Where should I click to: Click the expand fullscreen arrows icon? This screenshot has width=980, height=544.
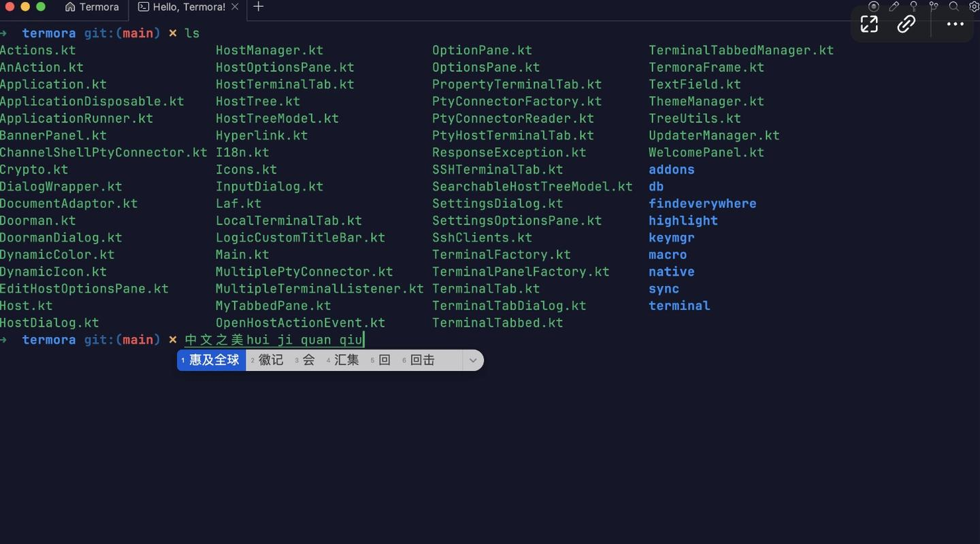869,24
